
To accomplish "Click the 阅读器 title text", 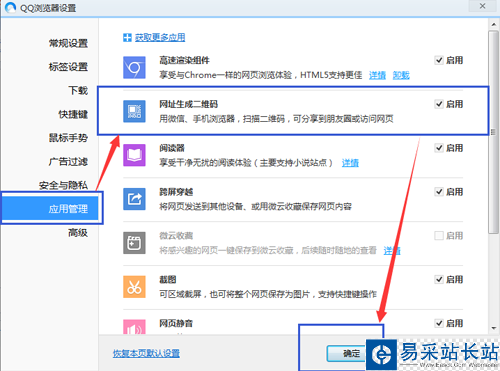I will (172, 148).
